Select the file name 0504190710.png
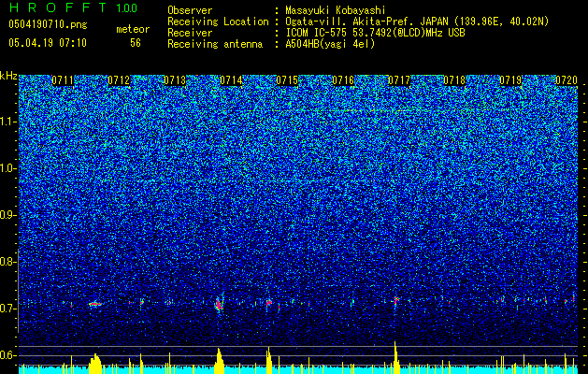 [x=48, y=25]
